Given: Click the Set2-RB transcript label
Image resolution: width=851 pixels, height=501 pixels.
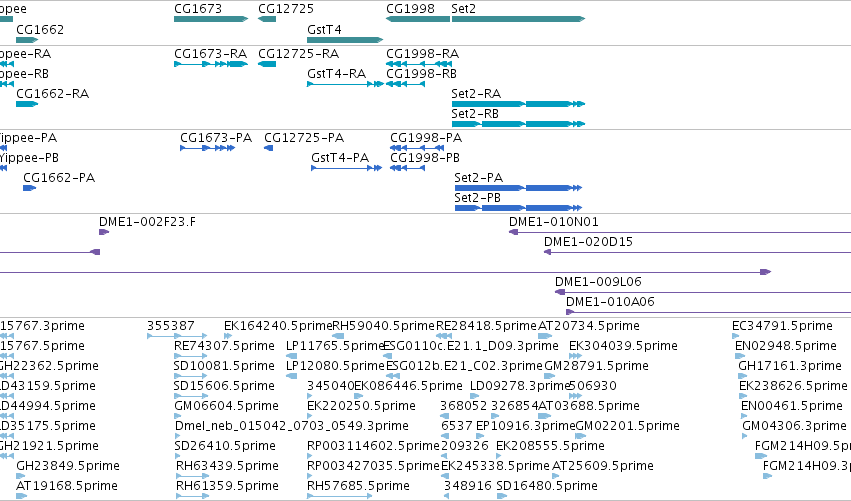Looking at the screenshot, I should tap(475, 114).
